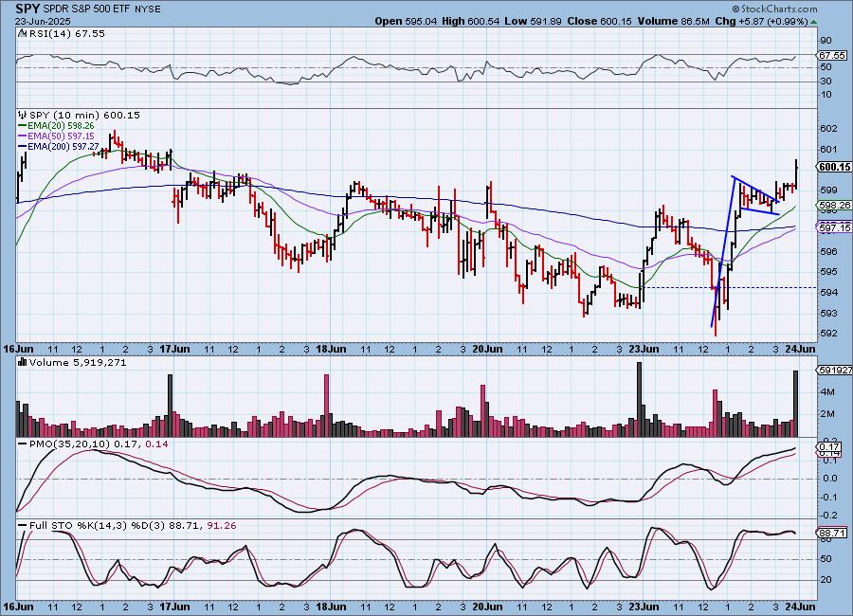Click the 24Jun date under the price panel
853x616 pixels.
pos(800,349)
